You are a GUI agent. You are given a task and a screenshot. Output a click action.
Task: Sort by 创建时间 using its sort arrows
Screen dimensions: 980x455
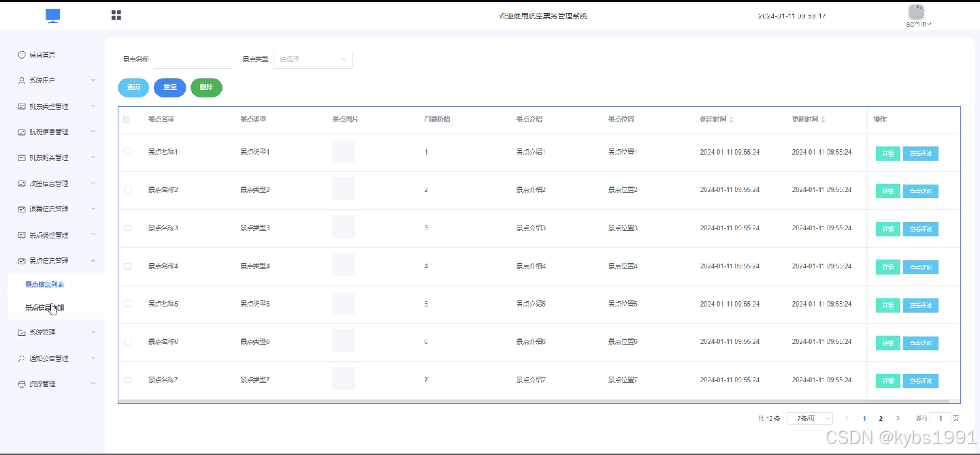point(731,119)
